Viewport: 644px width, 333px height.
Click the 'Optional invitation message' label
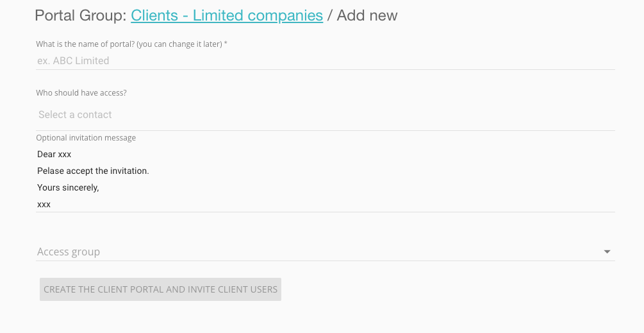[x=86, y=138]
